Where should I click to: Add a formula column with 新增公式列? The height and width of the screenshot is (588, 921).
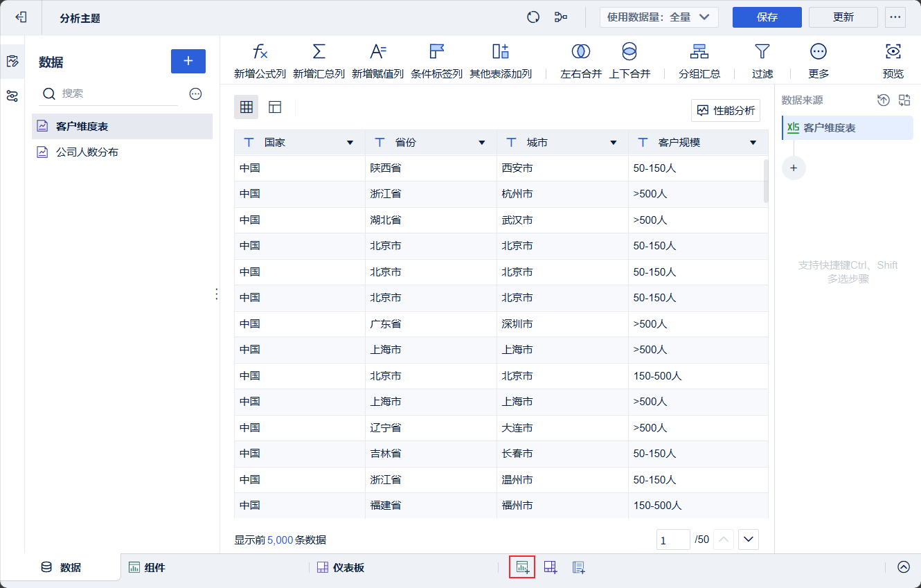click(x=260, y=61)
